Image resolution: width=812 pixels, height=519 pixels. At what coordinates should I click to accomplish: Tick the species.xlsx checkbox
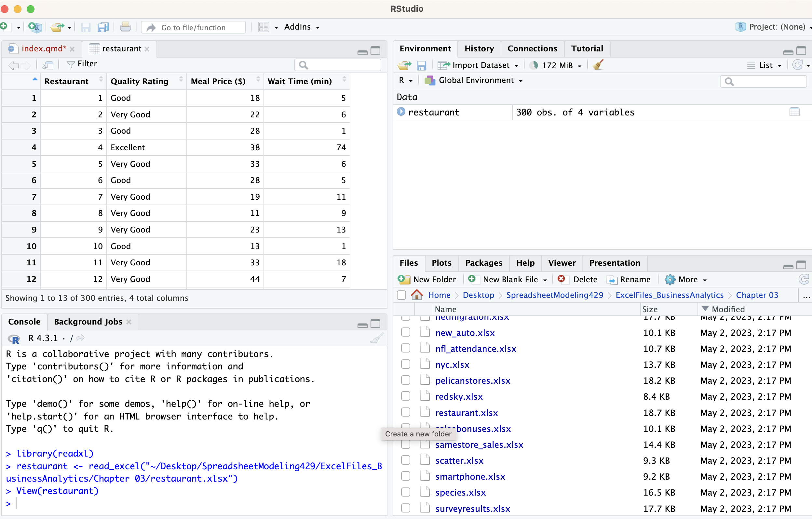click(x=405, y=492)
